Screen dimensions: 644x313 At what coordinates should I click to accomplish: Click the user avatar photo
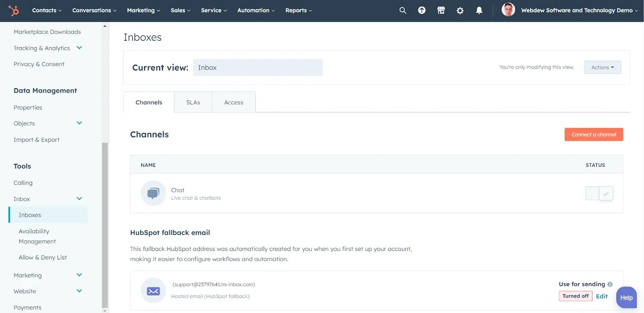pos(508,10)
